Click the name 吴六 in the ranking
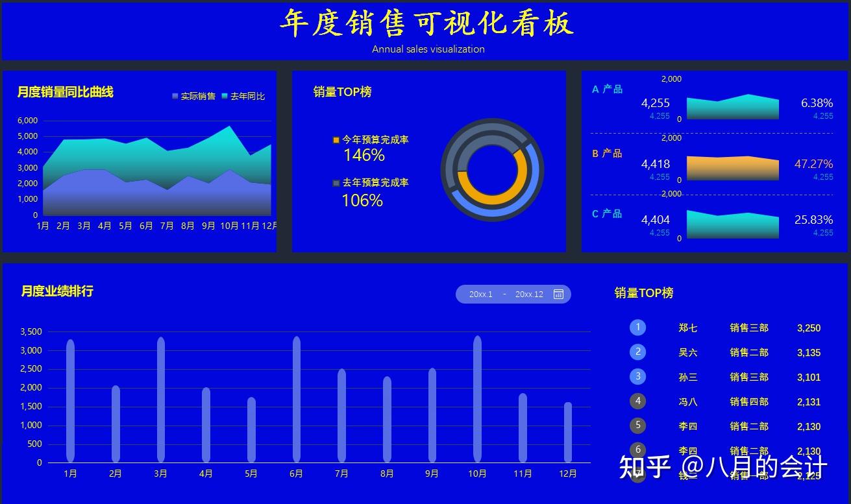Viewport: 851px width, 504px height. 688,353
